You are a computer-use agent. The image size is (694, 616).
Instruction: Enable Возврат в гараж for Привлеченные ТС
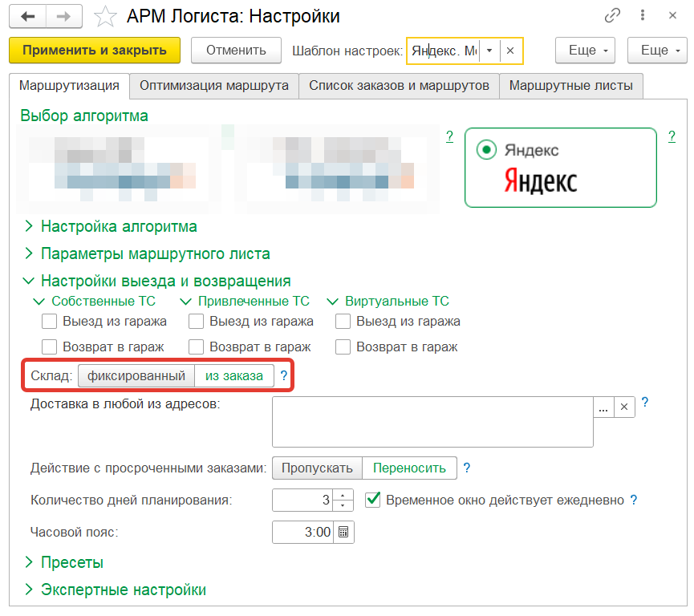pos(196,347)
